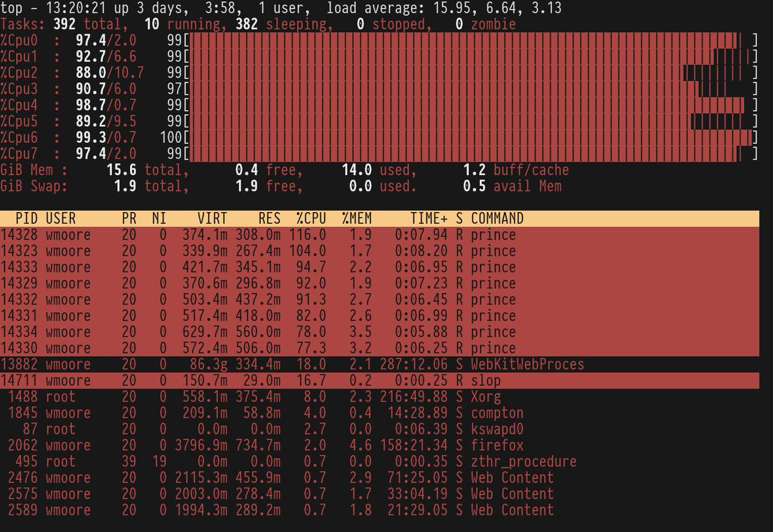
Task: Select the zthr_procedure process row
Action: coord(258,461)
